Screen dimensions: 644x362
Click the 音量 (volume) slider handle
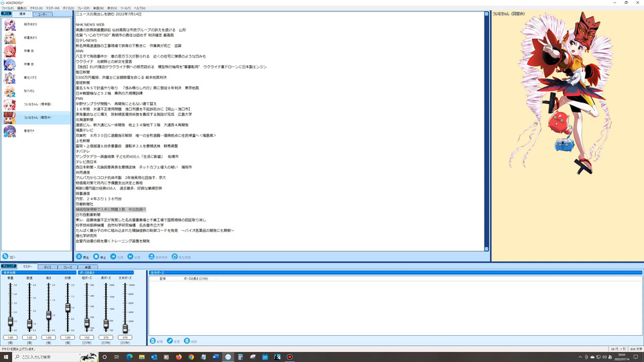(10, 322)
